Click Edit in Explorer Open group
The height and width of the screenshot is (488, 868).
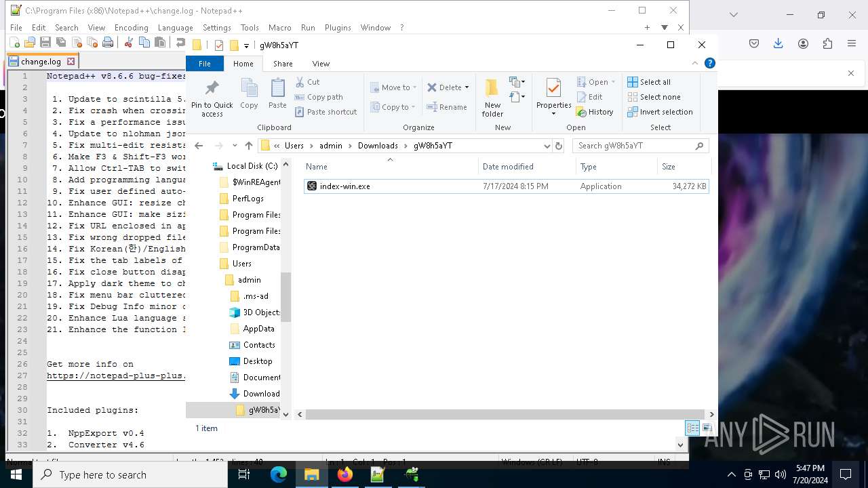(x=589, y=97)
